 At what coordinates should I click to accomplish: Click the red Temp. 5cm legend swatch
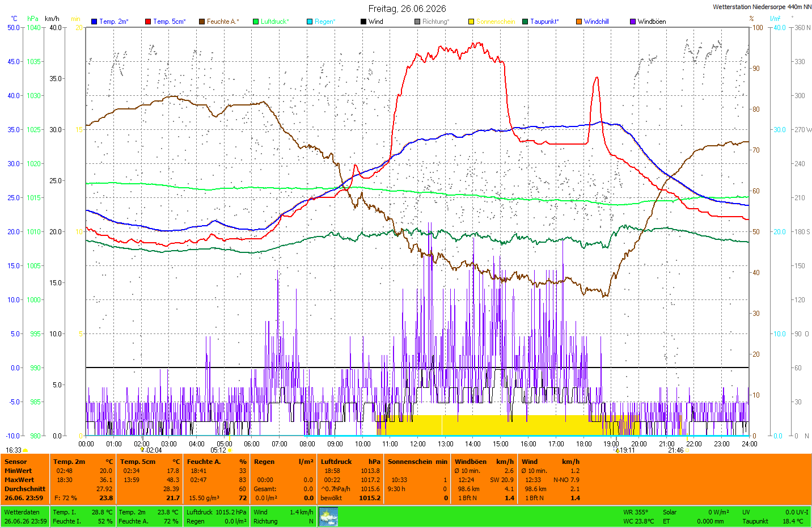pyautogui.click(x=148, y=22)
